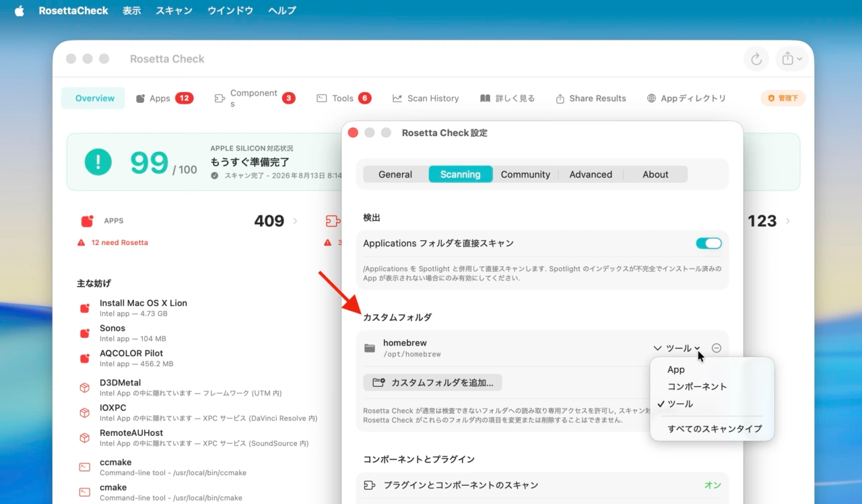862x504 pixels.
Task: Click the Sonos app icon
Action: coord(85,333)
